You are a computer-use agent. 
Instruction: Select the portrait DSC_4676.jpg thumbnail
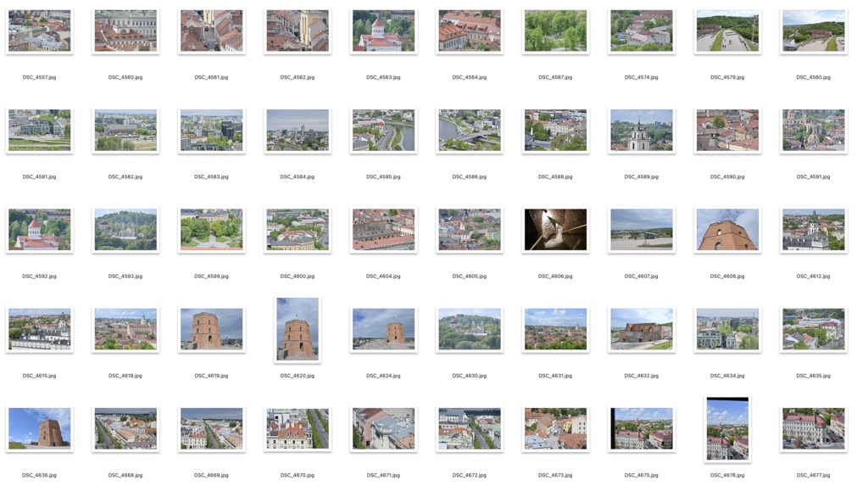click(727, 428)
